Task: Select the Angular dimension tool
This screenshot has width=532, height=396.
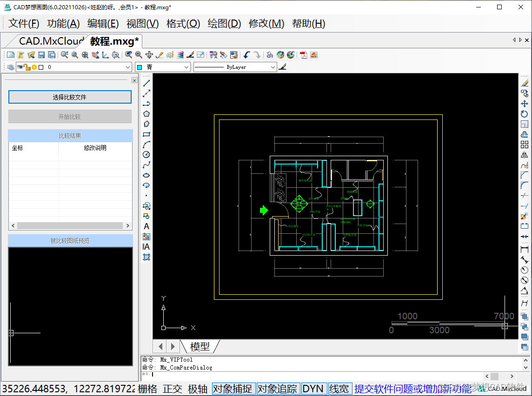Action: (x=525, y=290)
